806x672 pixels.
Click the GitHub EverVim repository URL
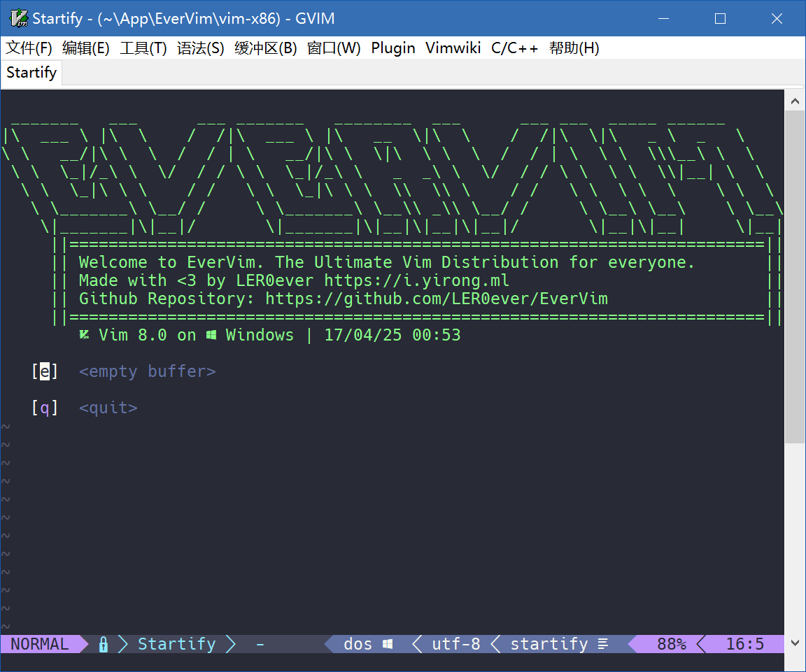tap(437, 299)
